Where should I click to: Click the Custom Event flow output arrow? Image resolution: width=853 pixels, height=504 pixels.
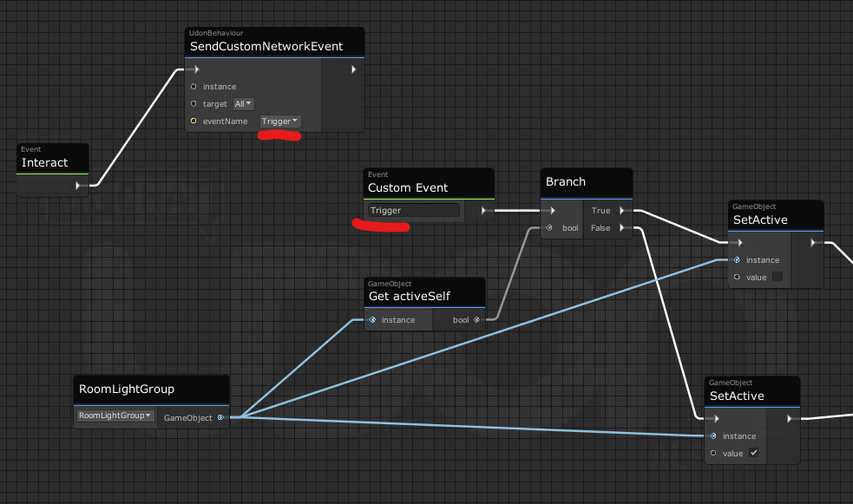click(x=483, y=210)
